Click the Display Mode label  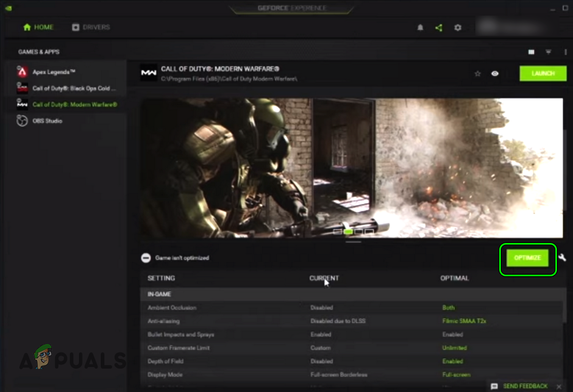point(165,374)
